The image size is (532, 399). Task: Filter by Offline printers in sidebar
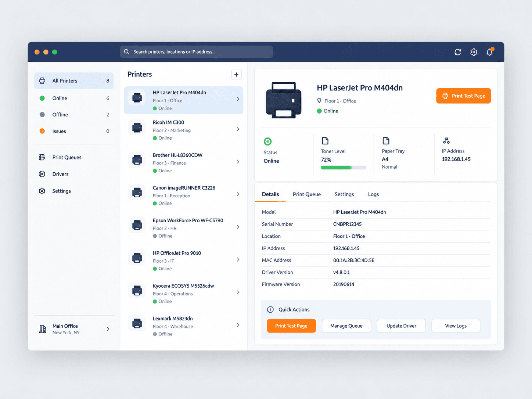(x=74, y=115)
